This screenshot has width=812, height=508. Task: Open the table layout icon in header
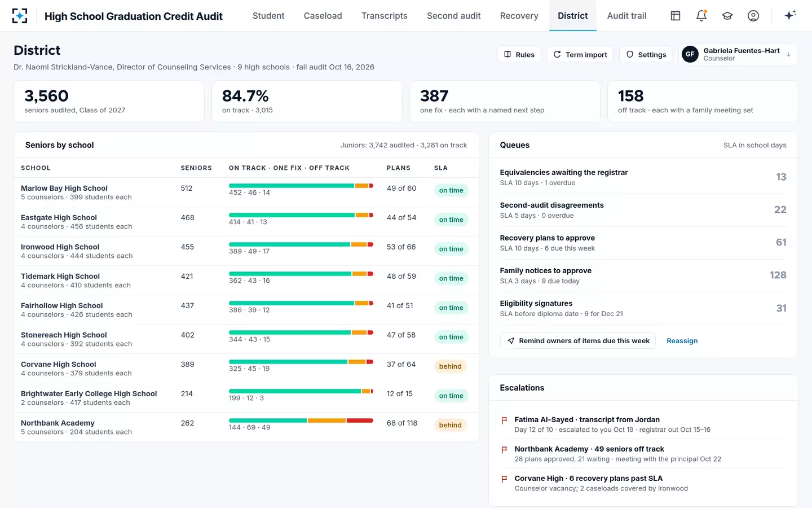pos(676,16)
